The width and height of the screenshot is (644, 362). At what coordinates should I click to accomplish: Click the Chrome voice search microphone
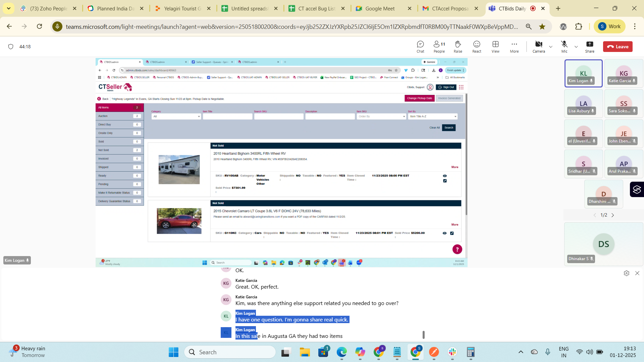pyautogui.click(x=57, y=26)
